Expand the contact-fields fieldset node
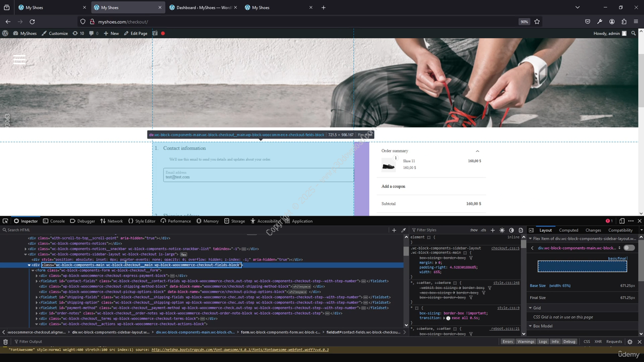This screenshot has width=644, height=362. click(37, 281)
